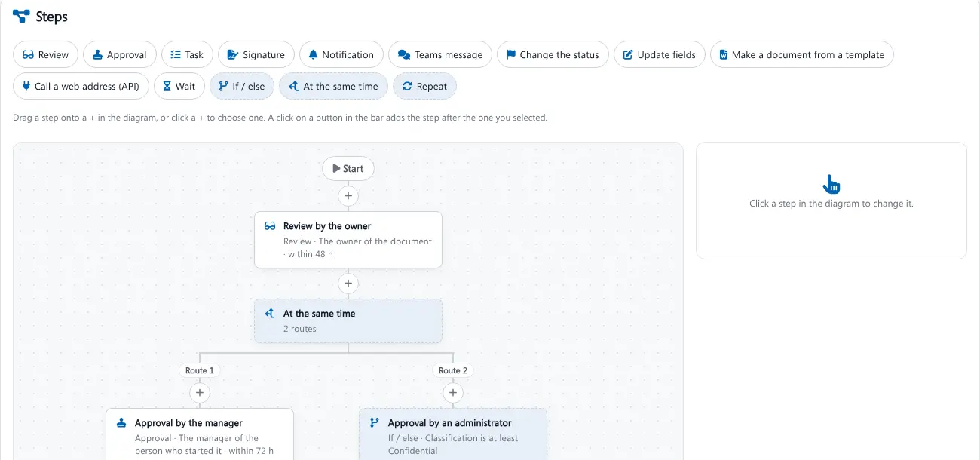Add a Wait step from the bar
Viewport: 980px width, 460px height.
tap(179, 86)
